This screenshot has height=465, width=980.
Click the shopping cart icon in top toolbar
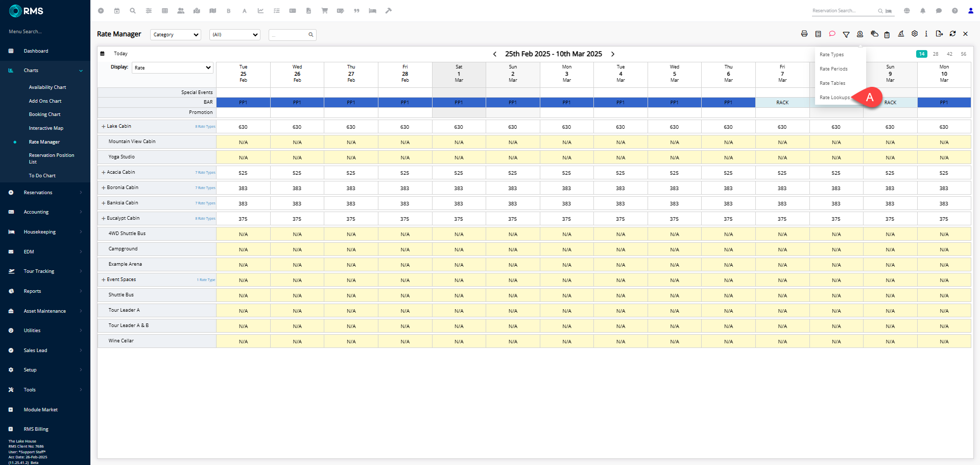(x=324, y=11)
